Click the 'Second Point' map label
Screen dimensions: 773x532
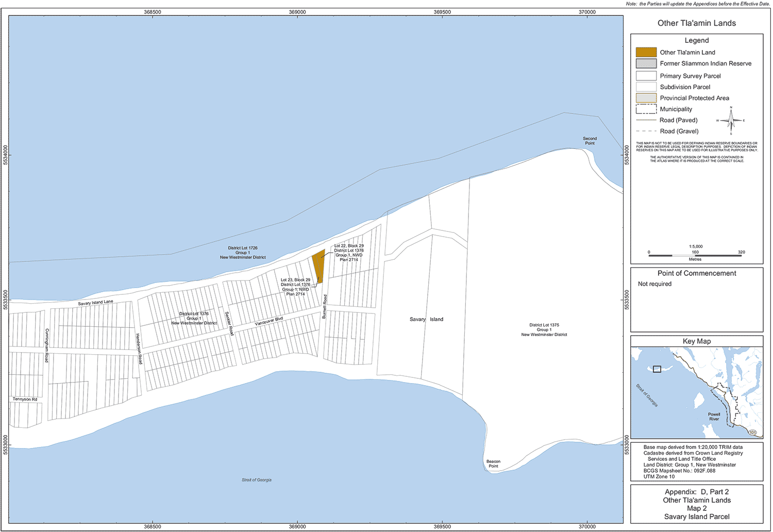pyautogui.click(x=590, y=141)
